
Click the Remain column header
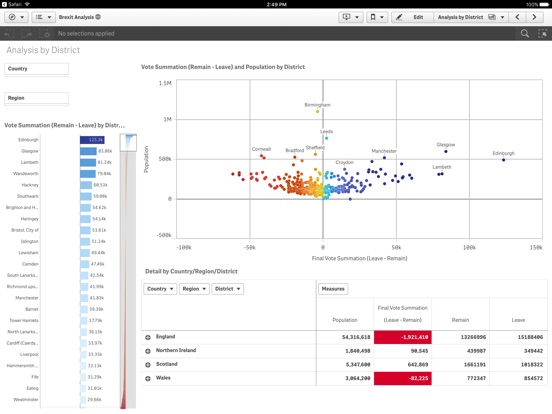pos(460,320)
